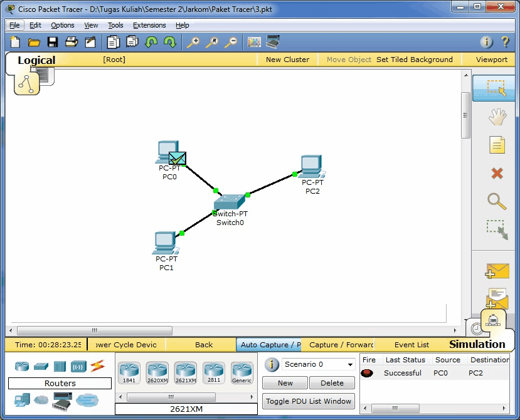The image size is (520, 420).
Task: Click the Zoom In magnifier icon
Action: (x=193, y=42)
